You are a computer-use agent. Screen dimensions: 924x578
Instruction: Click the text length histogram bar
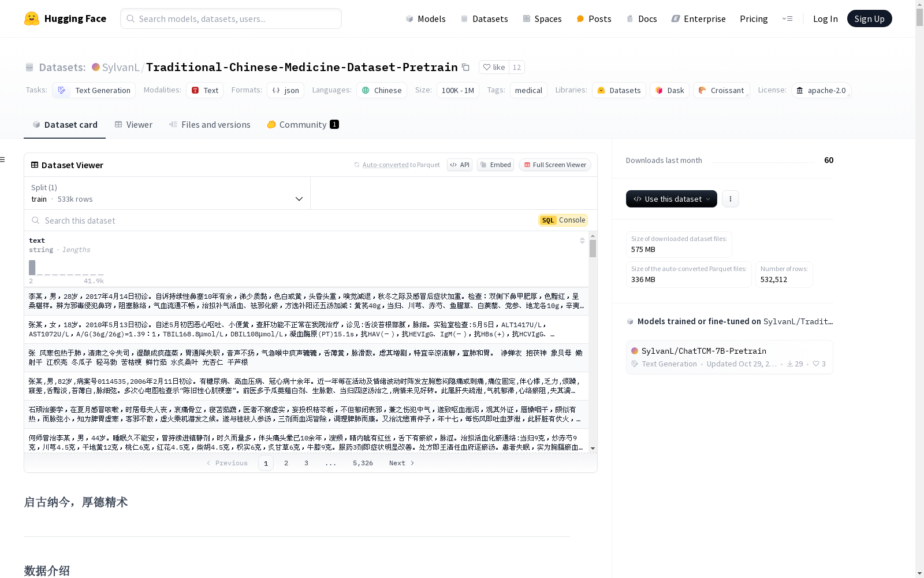tap(32, 267)
